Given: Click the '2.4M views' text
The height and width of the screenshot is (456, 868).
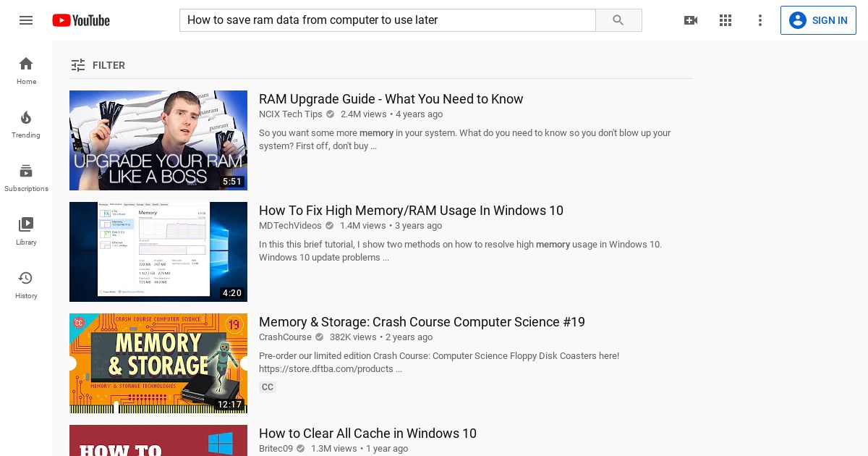Looking at the screenshot, I should tap(364, 114).
